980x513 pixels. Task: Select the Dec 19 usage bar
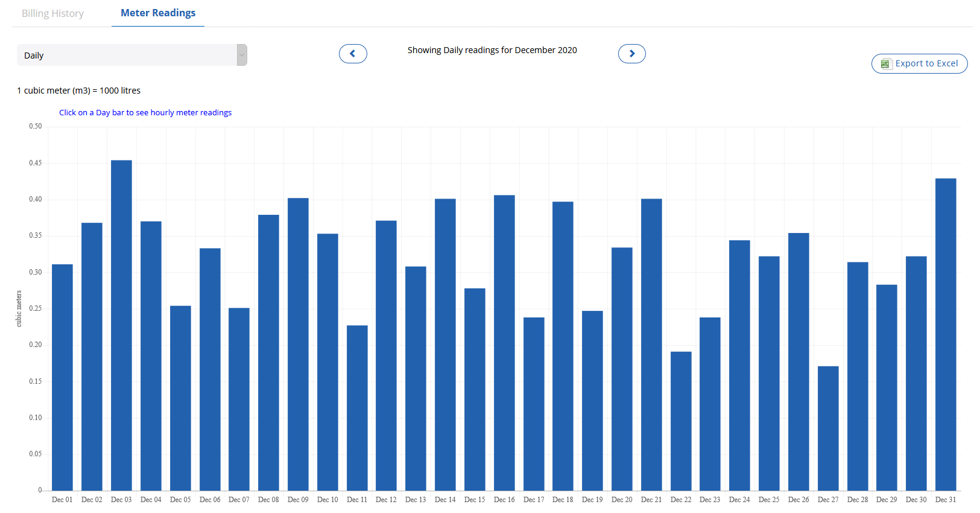592,401
